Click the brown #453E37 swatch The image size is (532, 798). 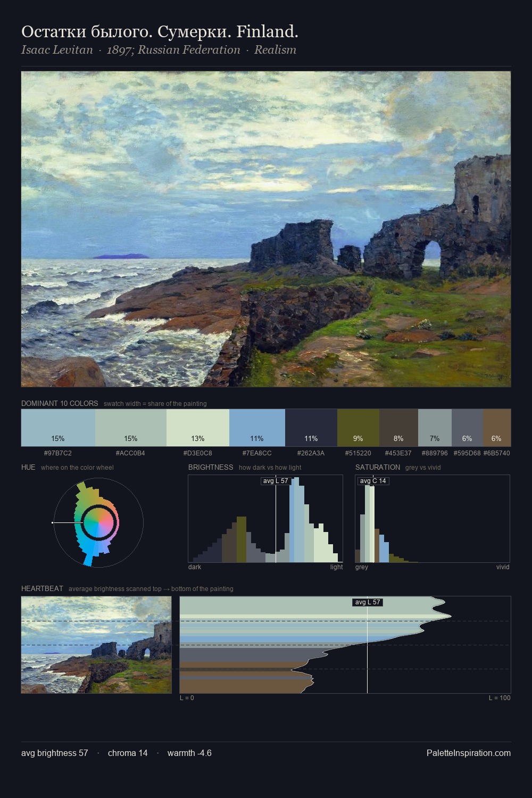pyautogui.click(x=398, y=427)
